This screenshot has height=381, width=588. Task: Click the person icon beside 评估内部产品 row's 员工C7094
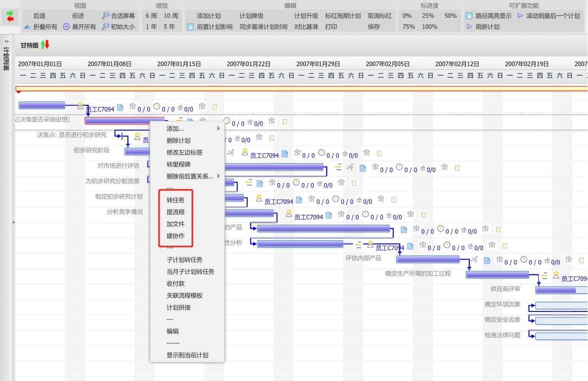(370, 245)
